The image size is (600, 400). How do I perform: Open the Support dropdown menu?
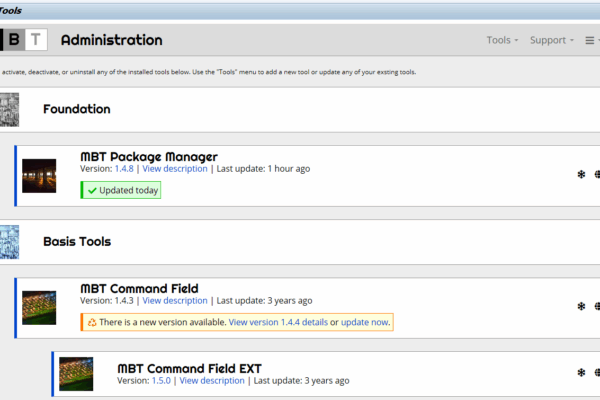552,41
